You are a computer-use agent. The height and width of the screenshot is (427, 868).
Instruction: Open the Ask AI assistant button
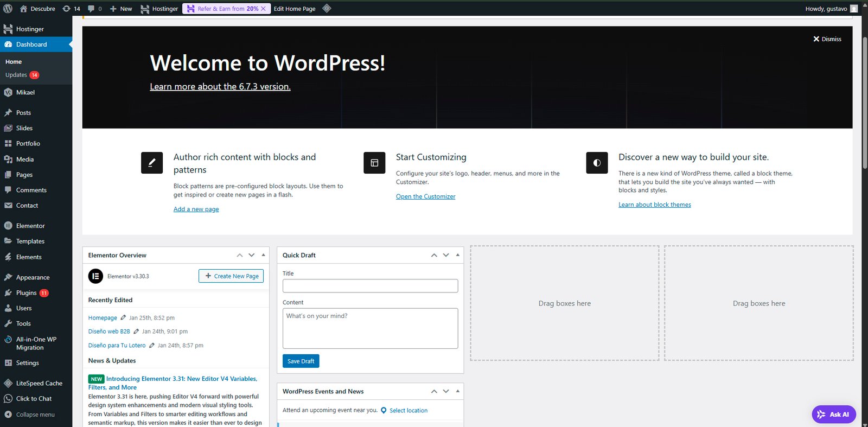[x=834, y=414]
